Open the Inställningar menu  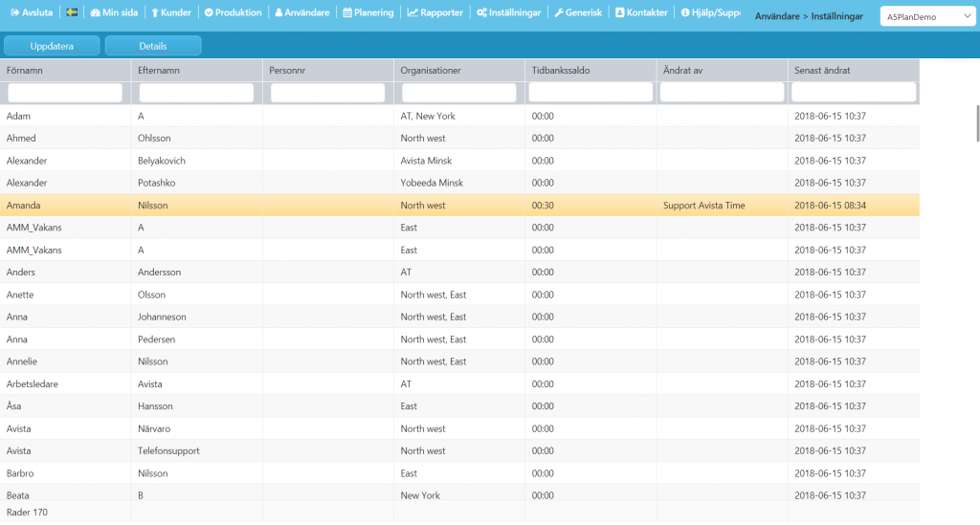click(509, 12)
